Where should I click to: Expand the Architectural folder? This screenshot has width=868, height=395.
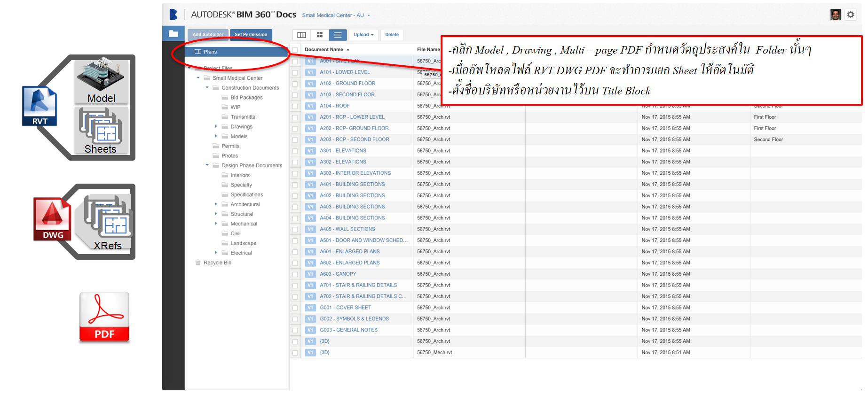pyautogui.click(x=216, y=204)
